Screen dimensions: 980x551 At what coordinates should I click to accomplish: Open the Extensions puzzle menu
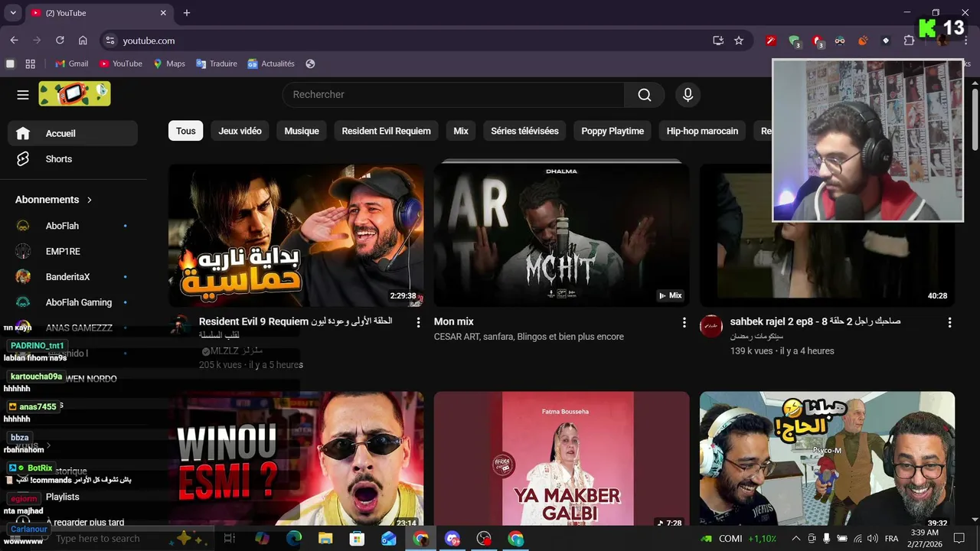pyautogui.click(x=910, y=41)
